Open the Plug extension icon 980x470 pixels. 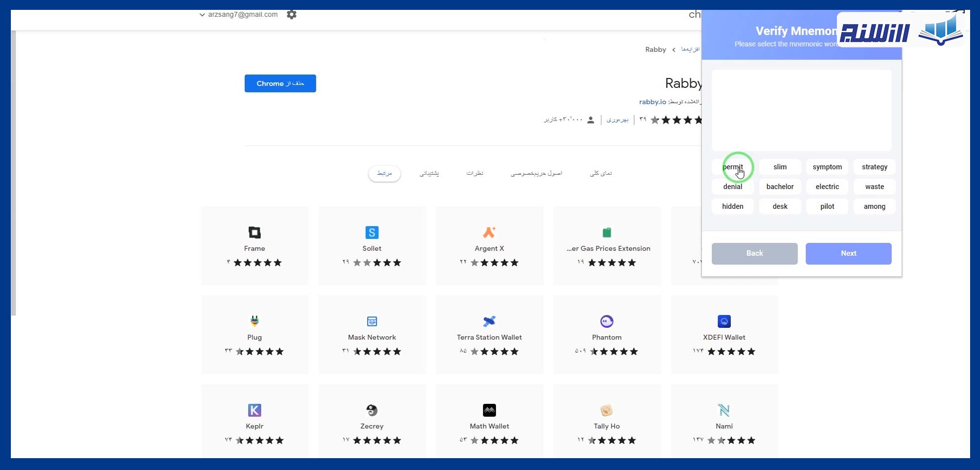pos(255,321)
